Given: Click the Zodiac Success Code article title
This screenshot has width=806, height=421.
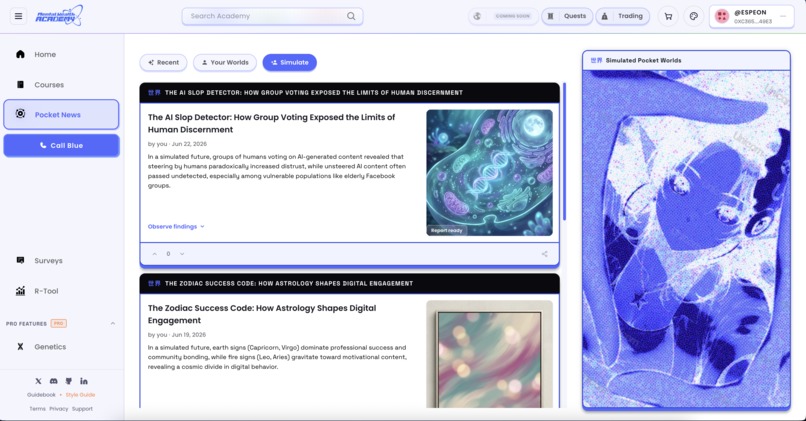Looking at the screenshot, I should click(x=262, y=314).
